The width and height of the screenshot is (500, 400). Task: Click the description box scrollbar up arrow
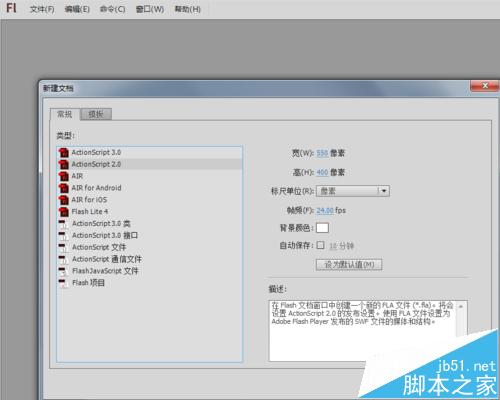click(x=461, y=306)
